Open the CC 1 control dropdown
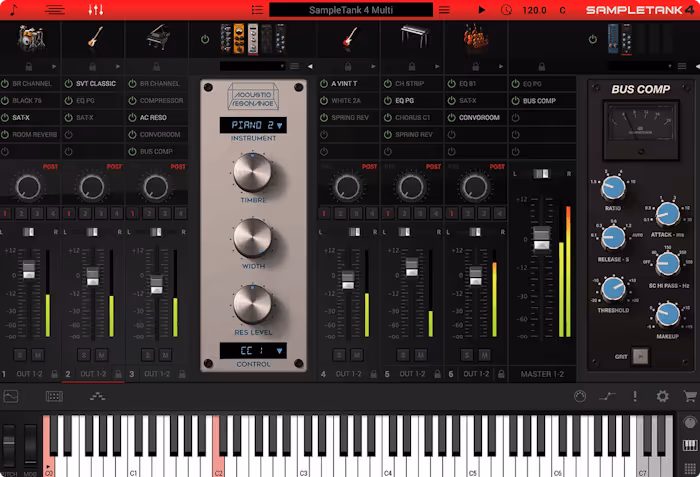 253,351
